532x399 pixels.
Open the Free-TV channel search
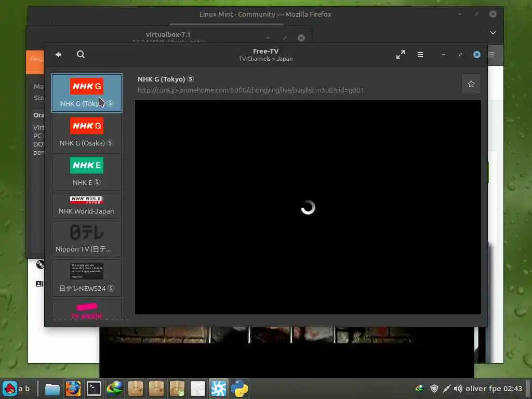pos(81,54)
